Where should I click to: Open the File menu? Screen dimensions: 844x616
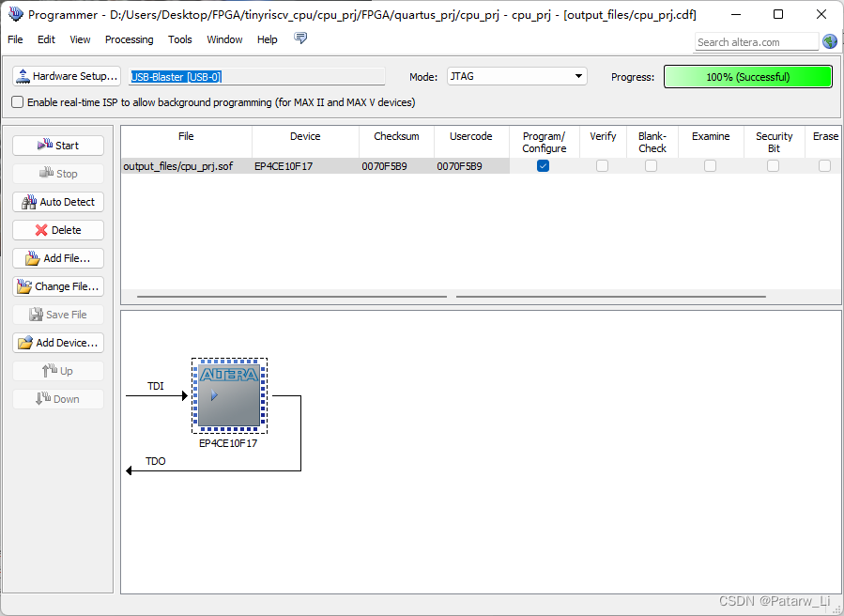(15, 39)
